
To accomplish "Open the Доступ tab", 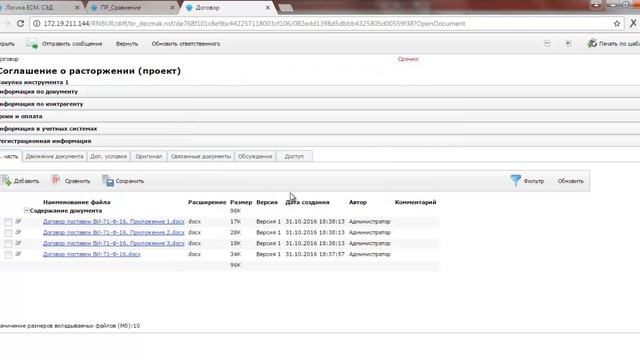I will click(294, 156).
